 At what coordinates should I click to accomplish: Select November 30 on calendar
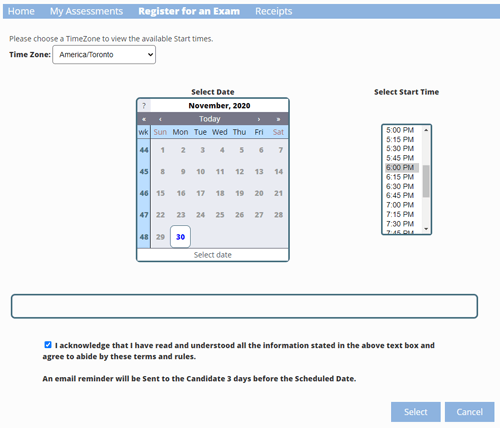click(180, 237)
